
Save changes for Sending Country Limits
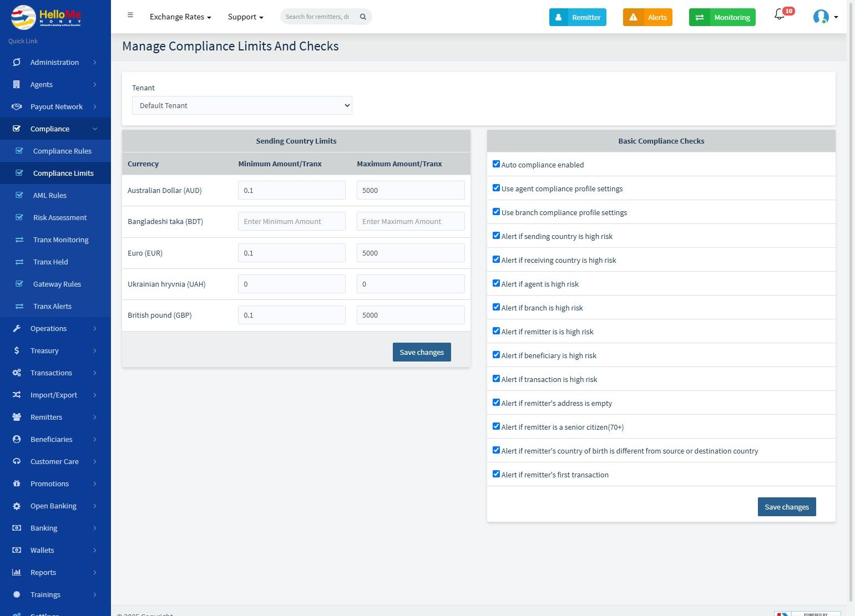point(422,352)
